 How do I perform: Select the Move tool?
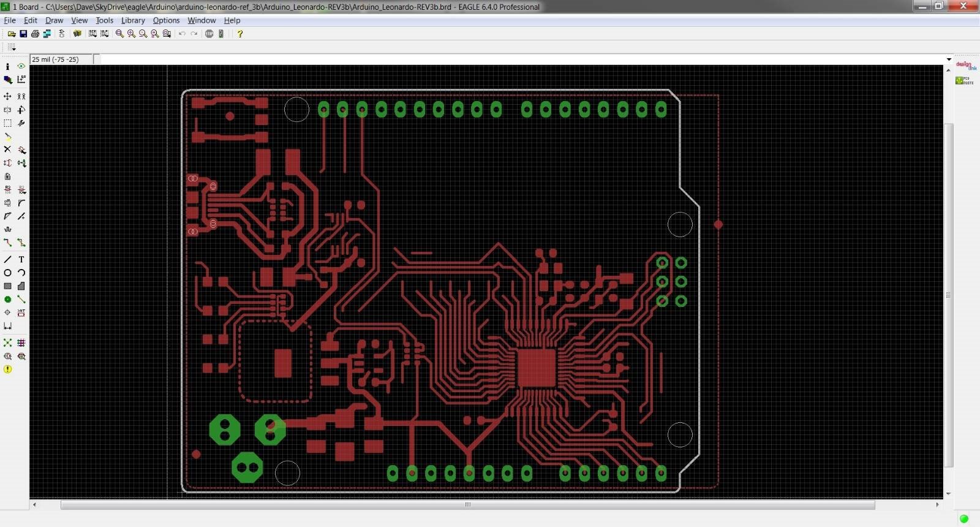coord(7,96)
